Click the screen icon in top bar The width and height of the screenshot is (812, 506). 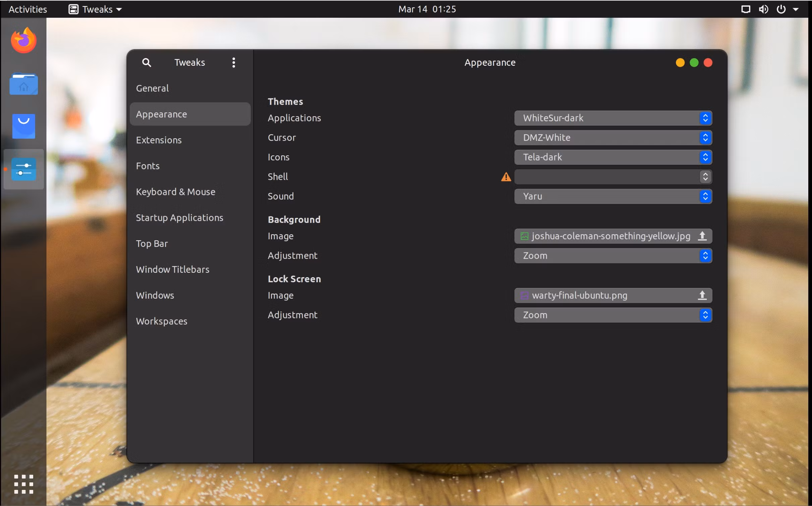pyautogui.click(x=745, y=9)
